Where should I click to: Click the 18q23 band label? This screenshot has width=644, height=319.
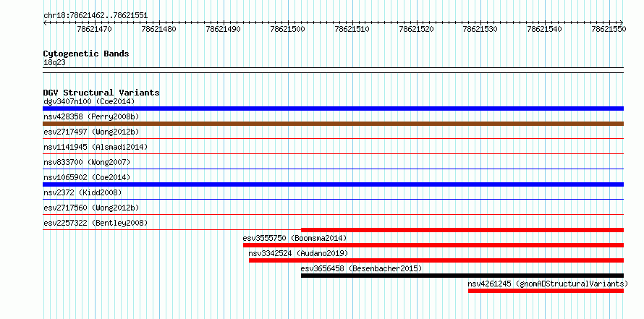[54, 63]
